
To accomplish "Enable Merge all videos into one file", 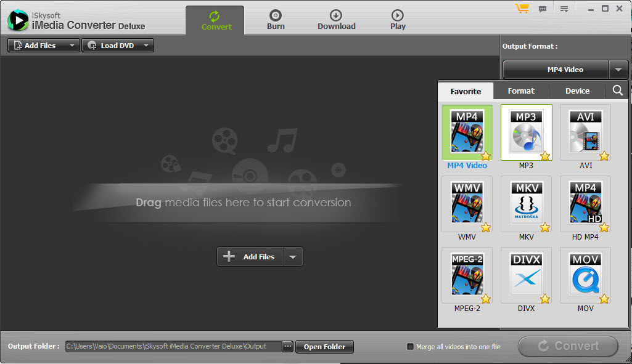I will point(410,347).
